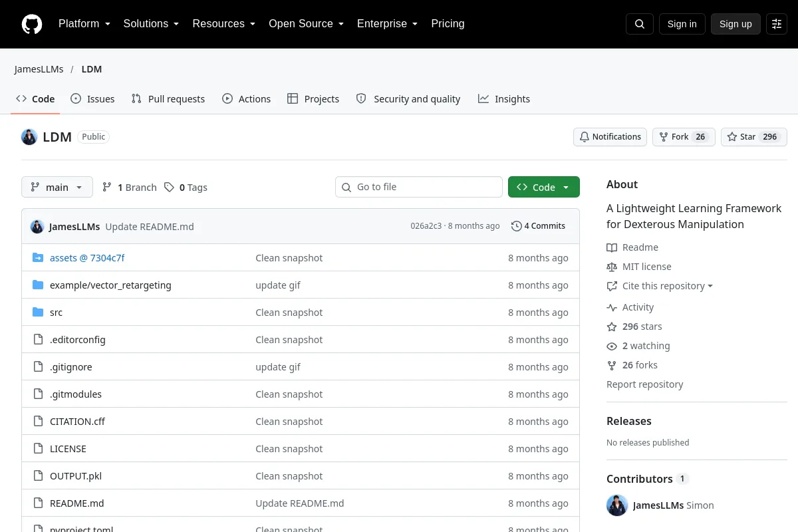Fork the repository with Fork button
Viewport: 798px width, 532px height.
click(x=684, y=137)
